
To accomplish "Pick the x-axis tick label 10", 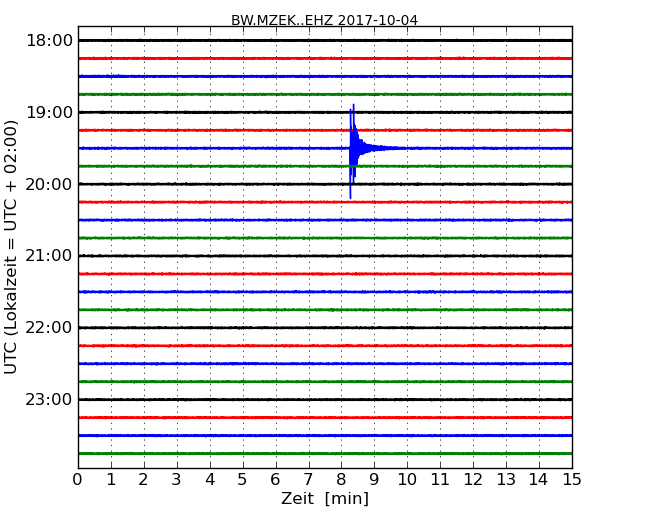I will pyautogui.click(x=407, y=480).
